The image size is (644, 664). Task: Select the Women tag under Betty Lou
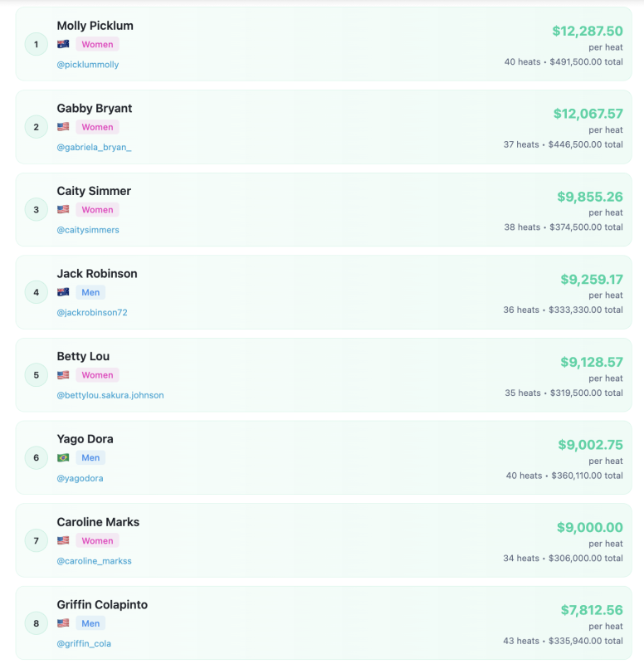(97, 375)
